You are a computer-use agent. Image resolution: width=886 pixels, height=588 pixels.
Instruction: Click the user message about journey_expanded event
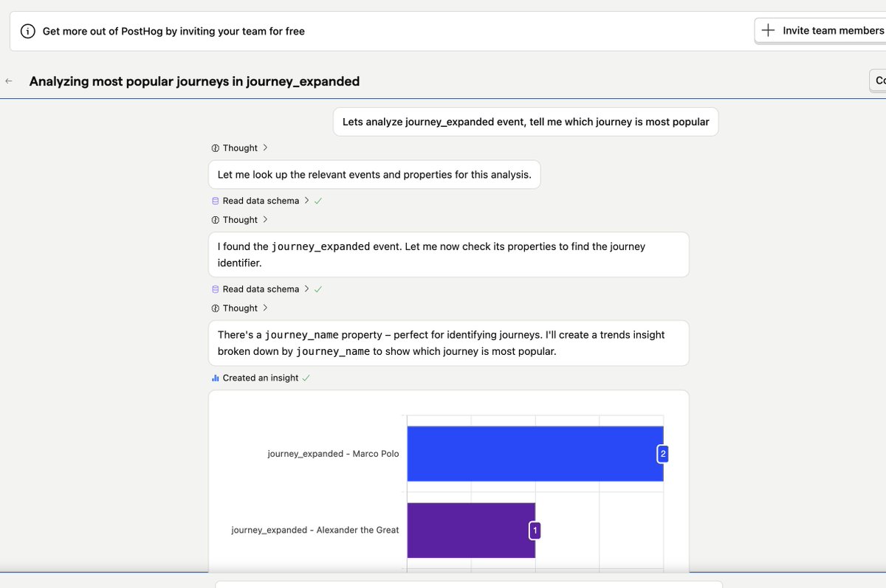click(x=526, y=122)
